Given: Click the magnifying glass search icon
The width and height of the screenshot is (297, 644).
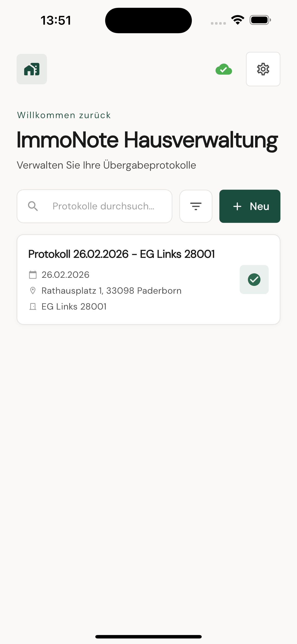Looking at the screenshot, I should [33, 206].
